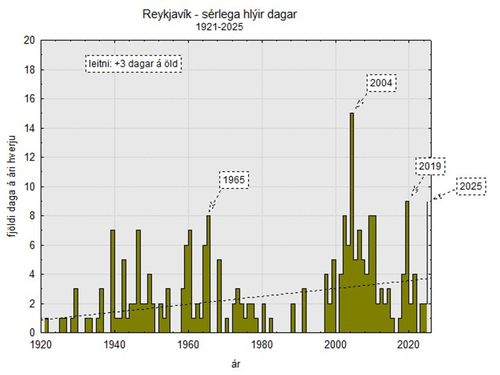Click the y-axis tick label 10
The width and height of the screenshot is (500, 375).
pyautogui.click(x=30, y=187)
